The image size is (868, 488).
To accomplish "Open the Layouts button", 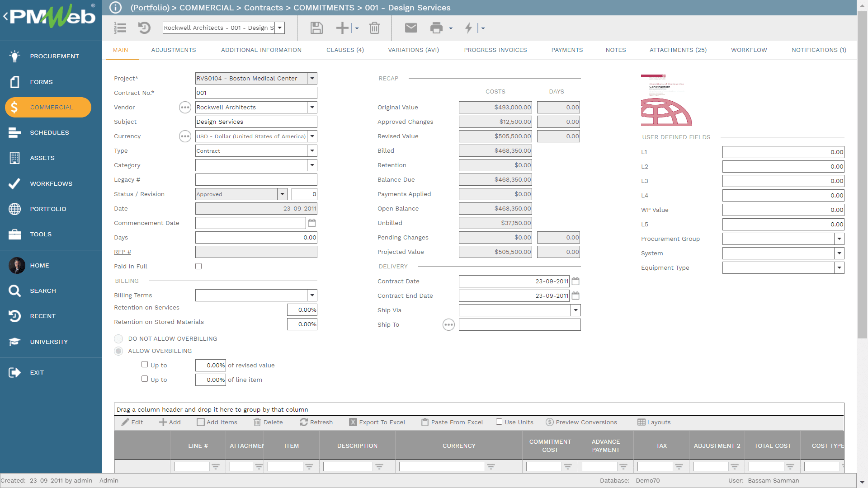I will (654, 422).
